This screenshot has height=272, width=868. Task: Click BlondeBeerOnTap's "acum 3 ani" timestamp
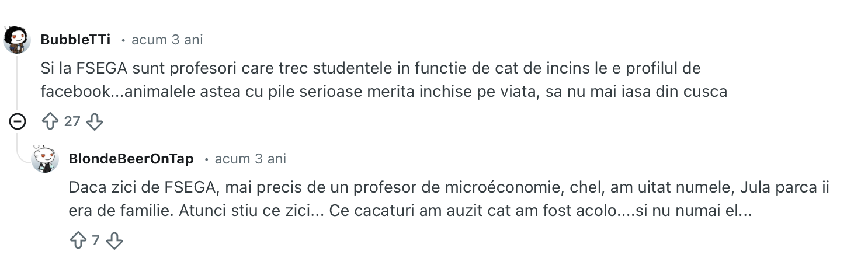coord(251,159)
